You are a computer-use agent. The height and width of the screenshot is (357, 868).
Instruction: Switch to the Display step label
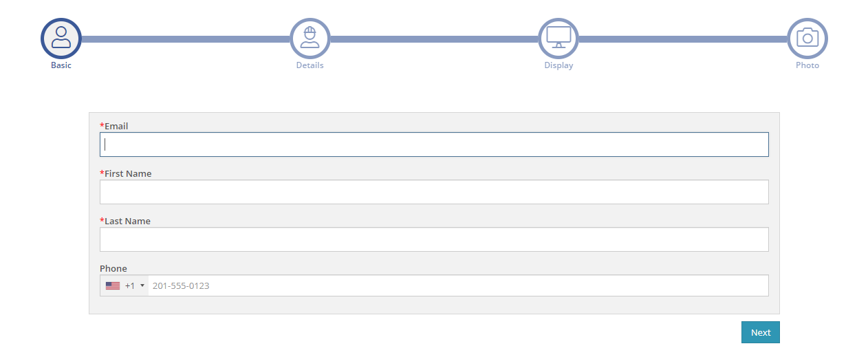(x=558, y=65)
